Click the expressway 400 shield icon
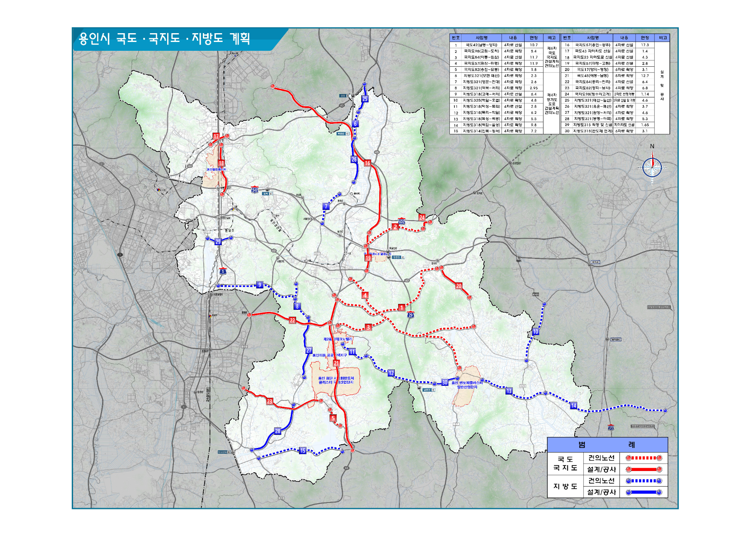756x534 pixels. 402,221
